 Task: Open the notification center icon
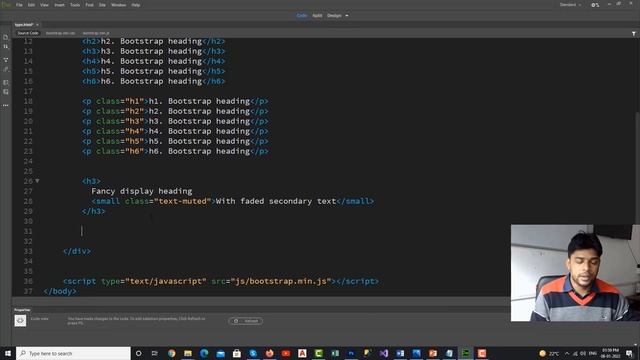coord(630,353)
